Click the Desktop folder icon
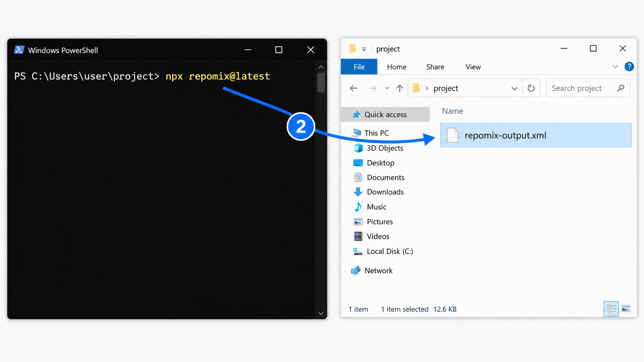 358,163
